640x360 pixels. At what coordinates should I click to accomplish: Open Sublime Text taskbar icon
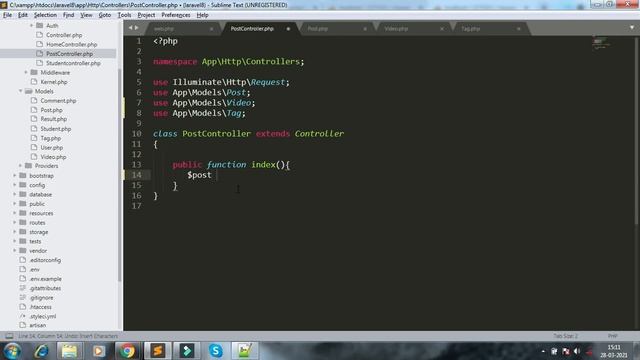[x=158, y=351]
